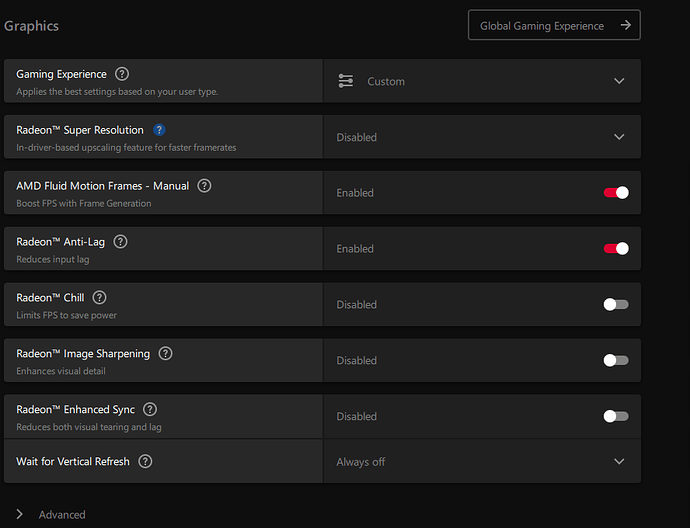Click the 'Reduces input lag' description
The image size is (690, 528).
53,259
